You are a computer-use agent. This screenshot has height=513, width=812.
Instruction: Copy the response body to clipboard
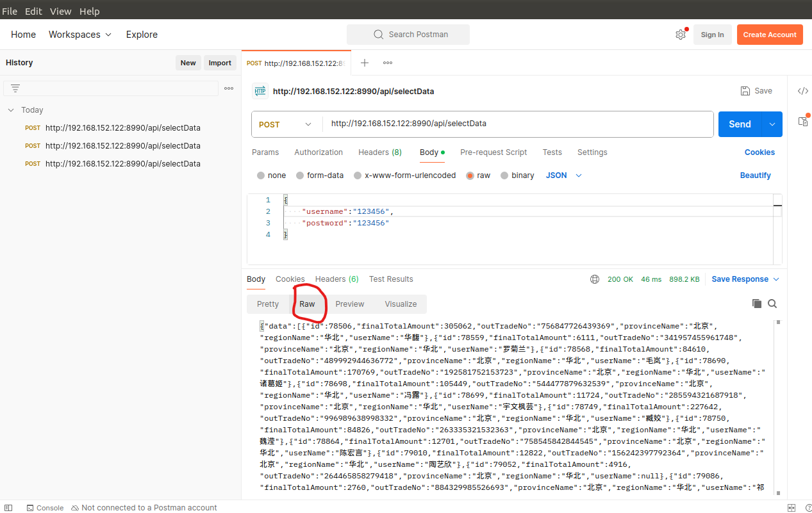(757, 304)
